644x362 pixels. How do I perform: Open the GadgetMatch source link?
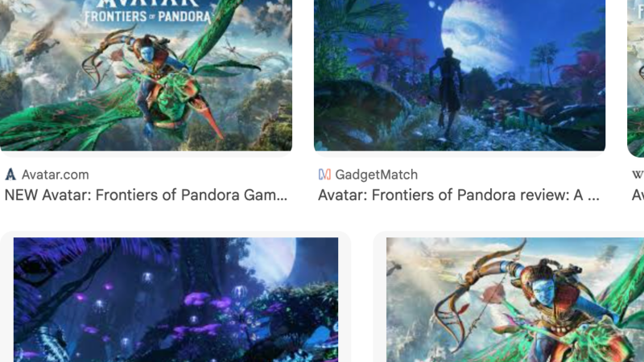376,175
